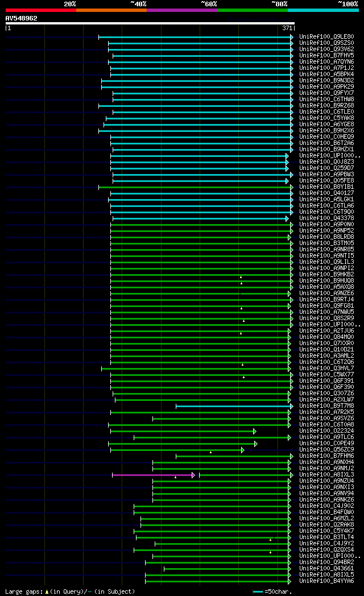
Task: Choose hit UniRef100_A5BPK4
Action: coord(326,74)
